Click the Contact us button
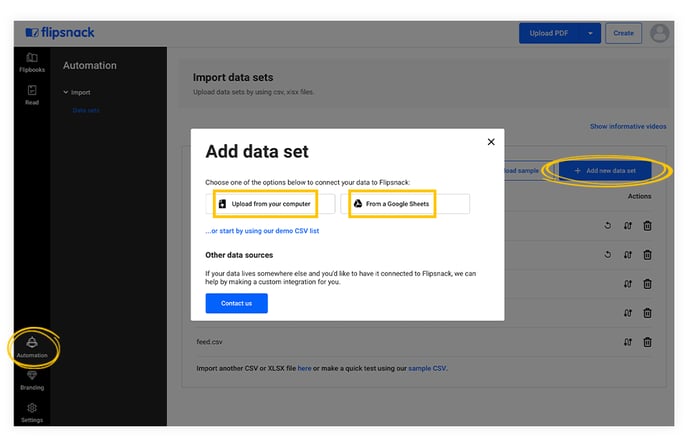This screenshot has height=447, width=688. 236,303
